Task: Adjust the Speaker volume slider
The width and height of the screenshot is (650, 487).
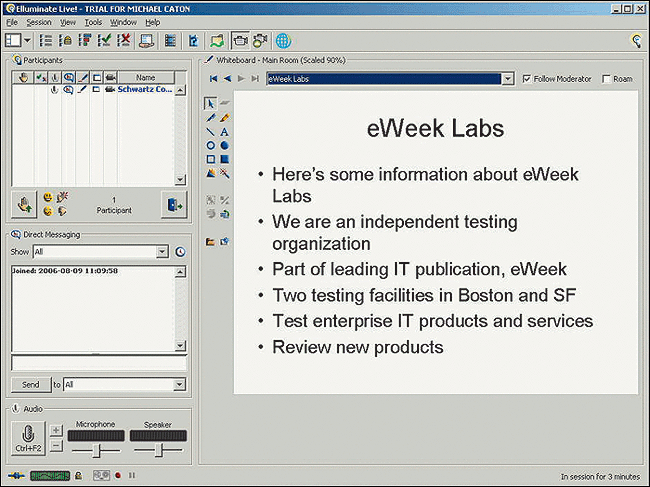Action: 158,450
